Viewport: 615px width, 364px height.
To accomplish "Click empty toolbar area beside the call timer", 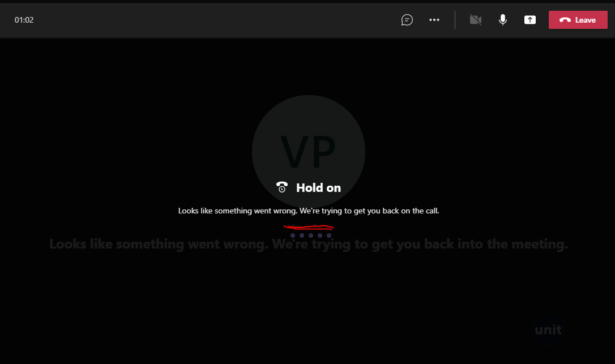I will [196, 20].
